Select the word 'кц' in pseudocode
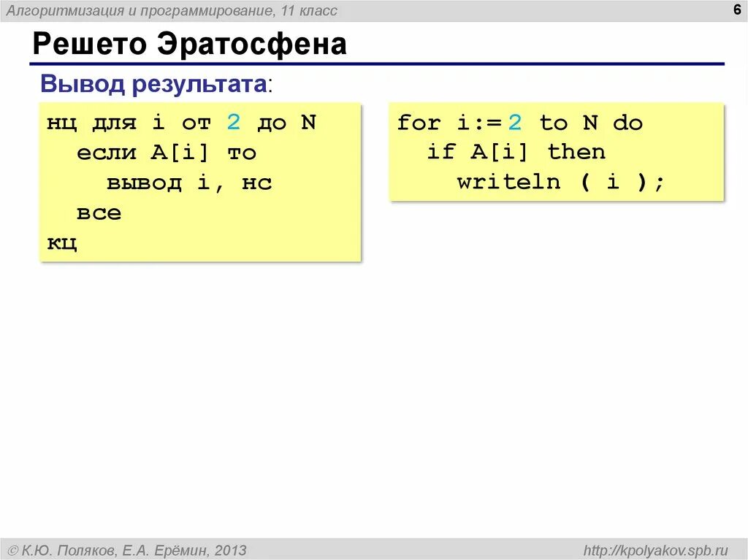The image size is (748, 560). point(62,243)
